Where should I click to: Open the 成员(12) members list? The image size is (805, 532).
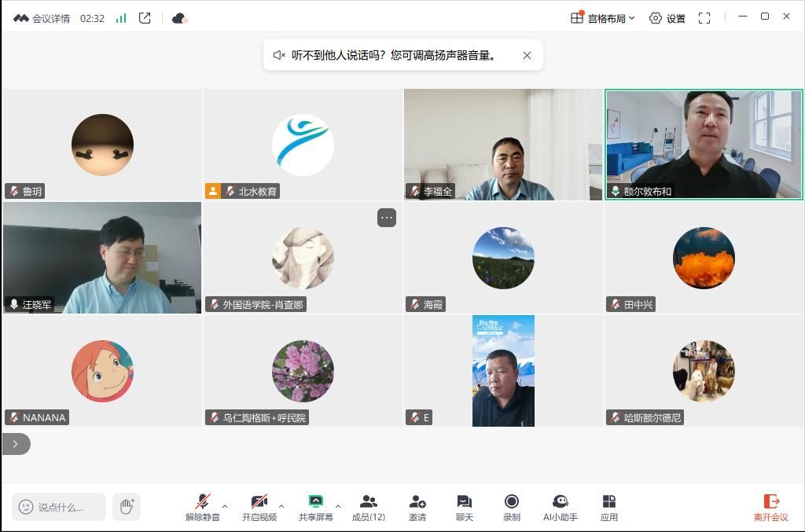(x=368, y=507)
